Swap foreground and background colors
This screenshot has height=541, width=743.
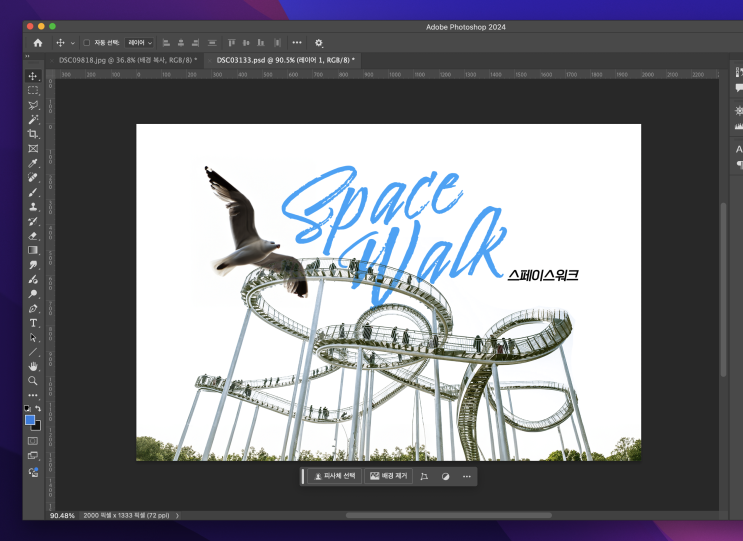(x=39, y=409)
